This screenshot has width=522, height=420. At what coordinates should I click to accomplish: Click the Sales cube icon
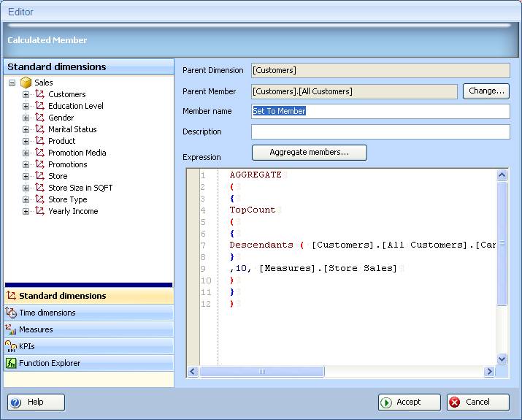pyautogui.click(x=26, y=83)
